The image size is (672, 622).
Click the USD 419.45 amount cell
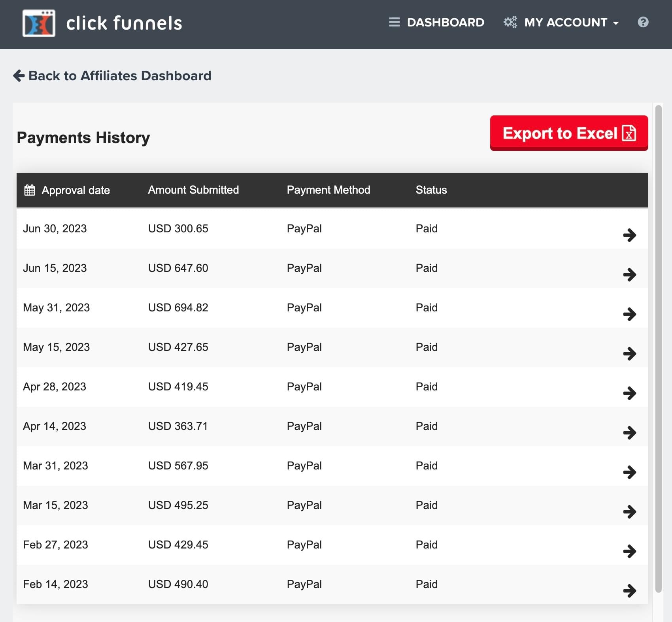coord(178,386)
